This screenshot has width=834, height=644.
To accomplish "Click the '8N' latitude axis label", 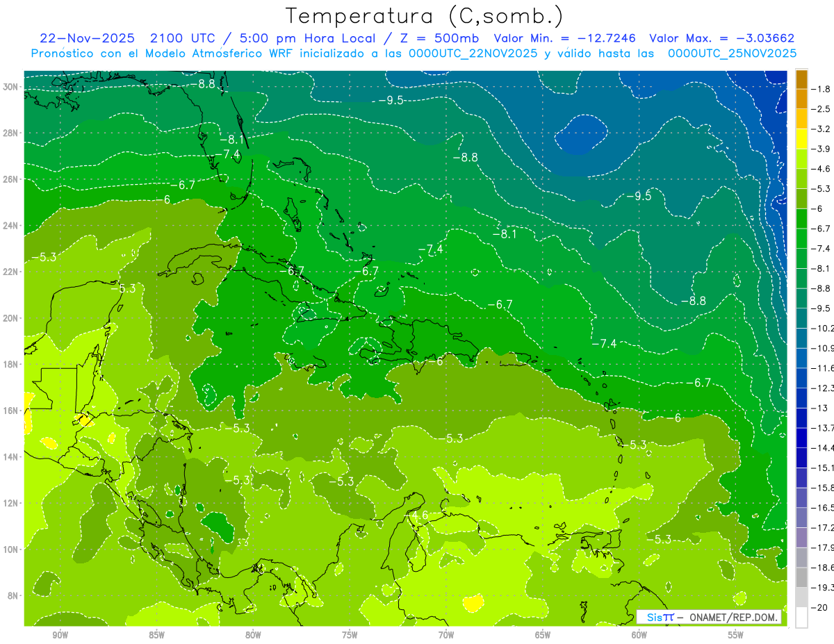I will (13, 595).
